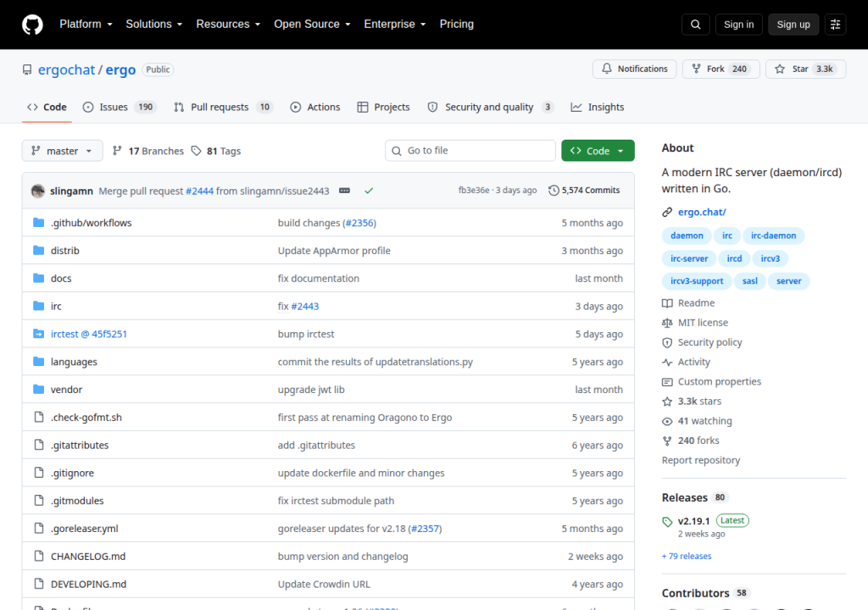Open 17 Branches link
The width and height of the screenshot is (868, 610).
tap(147, 151)
